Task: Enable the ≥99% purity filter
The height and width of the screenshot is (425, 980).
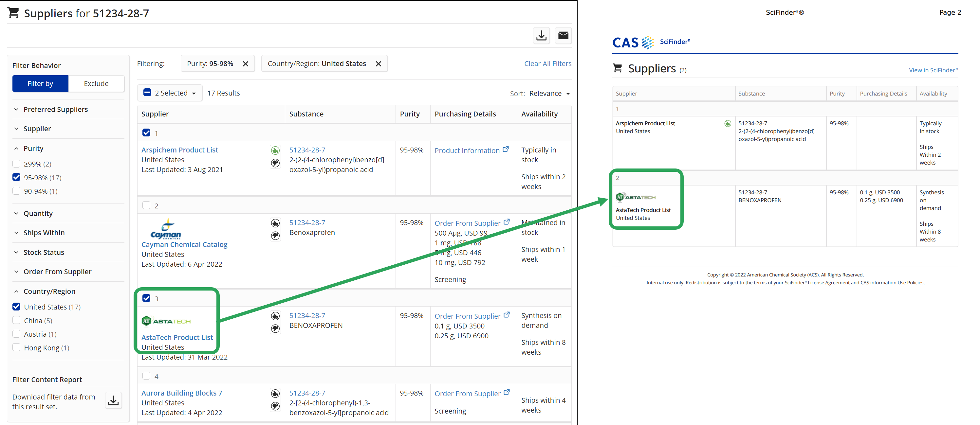Action: pyautogui.click(x=16, y=164)
